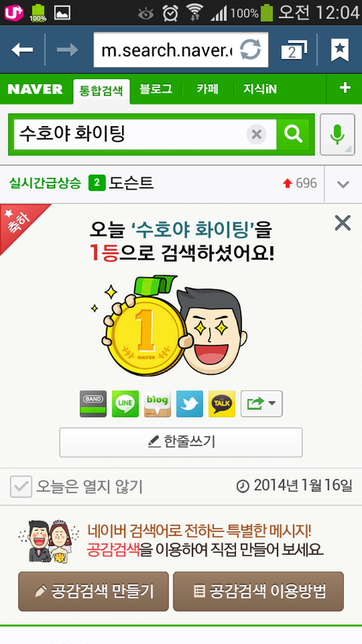Click the 한줄쓰기 button
The width and height of the screenshot is (362, 644).
pos(181,442)
